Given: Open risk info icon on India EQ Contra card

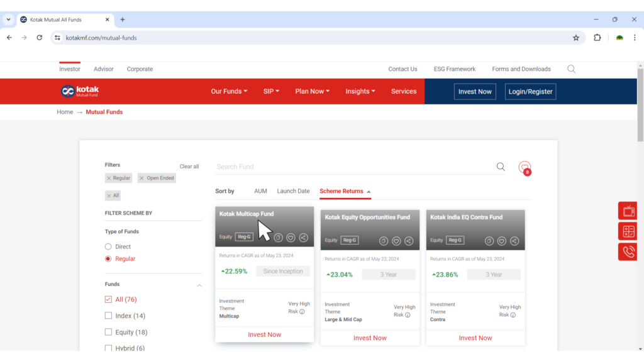Looking at the screenshot, I should [x=513, y=315].
